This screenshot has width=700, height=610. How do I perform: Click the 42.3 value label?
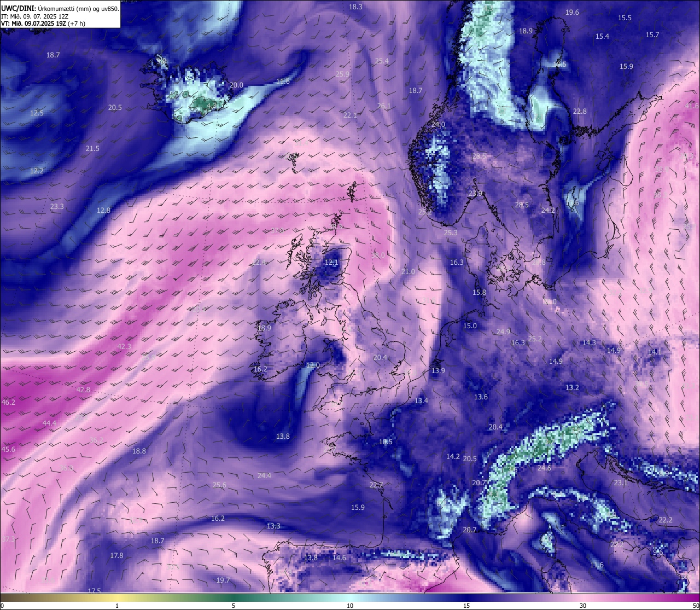[124, 346]
